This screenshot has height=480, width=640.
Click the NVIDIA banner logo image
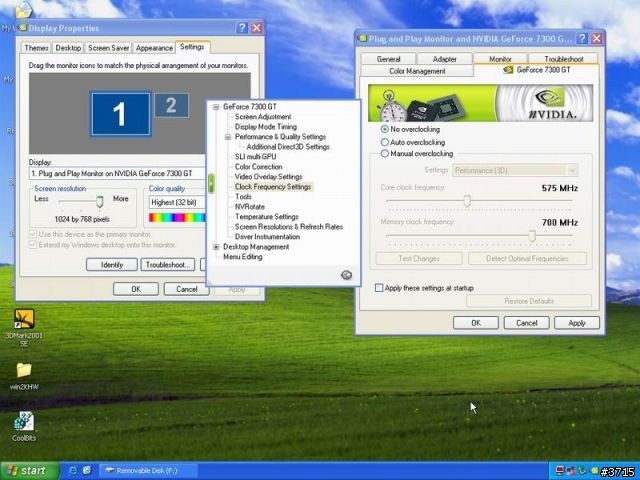point(480,103)
